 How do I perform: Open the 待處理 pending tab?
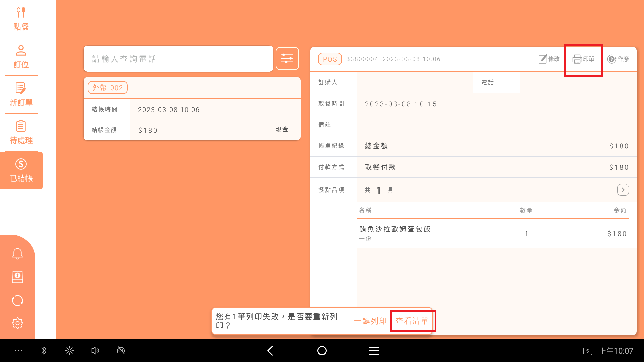point(21,132)
